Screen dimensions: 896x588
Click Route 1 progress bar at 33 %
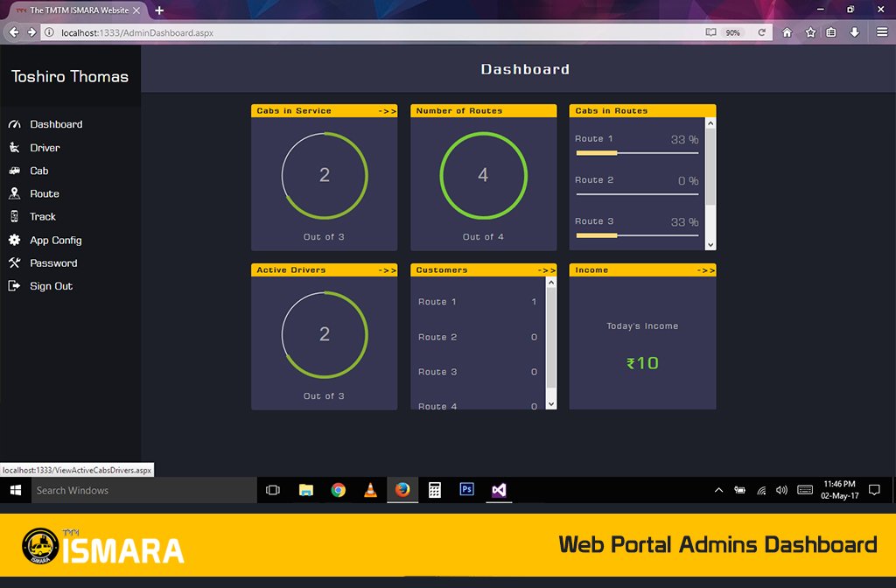point(637,153)
